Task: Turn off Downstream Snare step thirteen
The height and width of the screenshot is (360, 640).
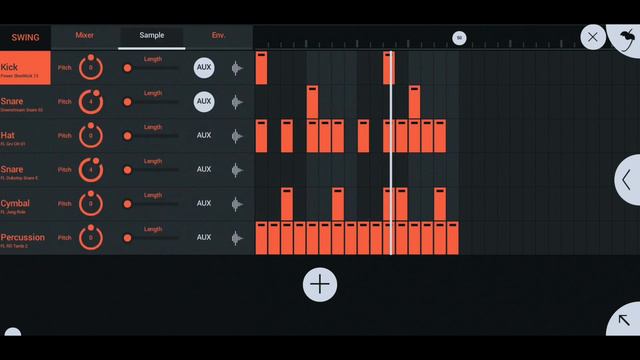Action: click(x=414, y=102)
